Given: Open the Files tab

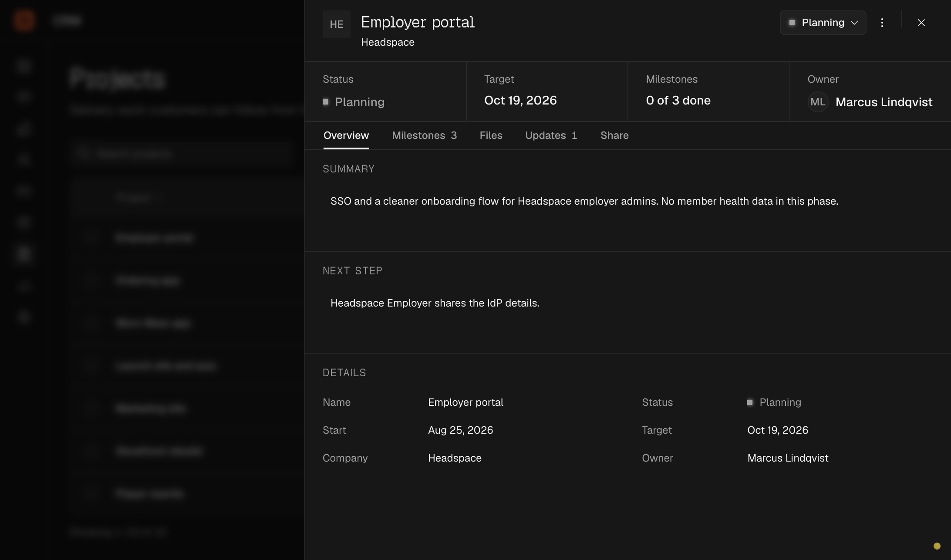Looking at the screenshot, I should (491, 135).
